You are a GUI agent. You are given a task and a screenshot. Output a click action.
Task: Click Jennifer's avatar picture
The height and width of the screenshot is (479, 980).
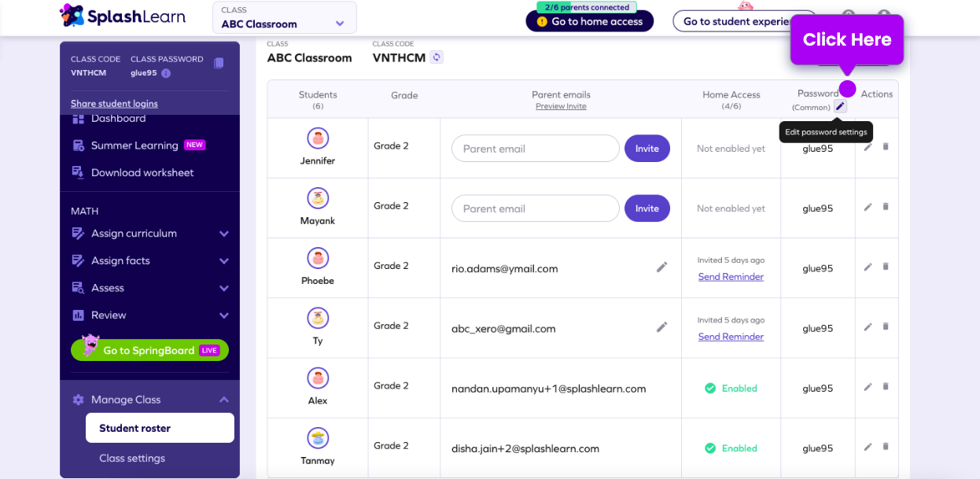point(318,138)
